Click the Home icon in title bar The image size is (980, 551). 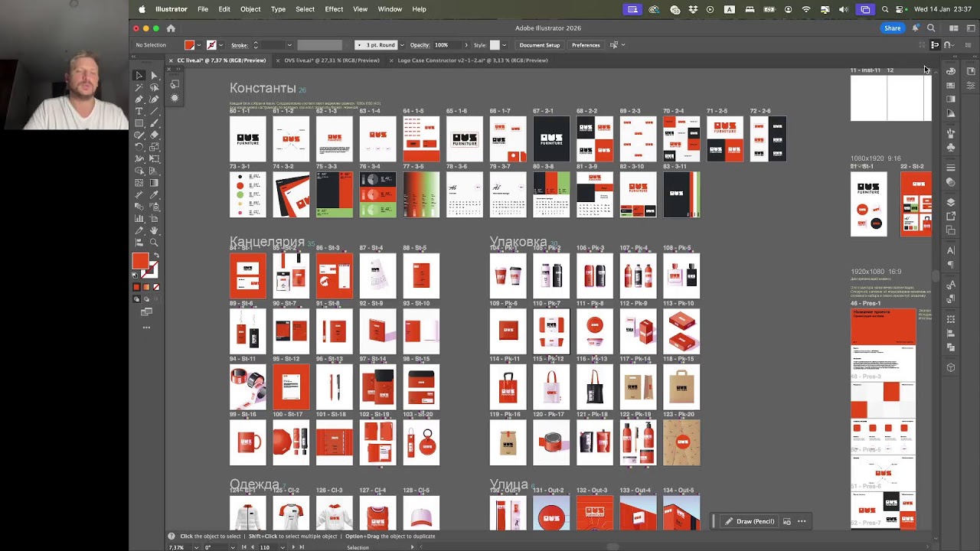(x=171, y=28)
